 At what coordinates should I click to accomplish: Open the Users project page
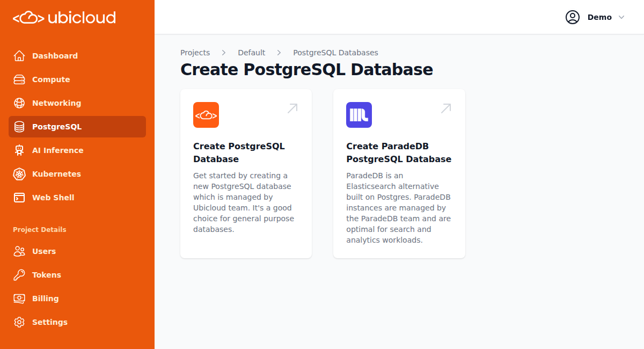tap(77, 251)
